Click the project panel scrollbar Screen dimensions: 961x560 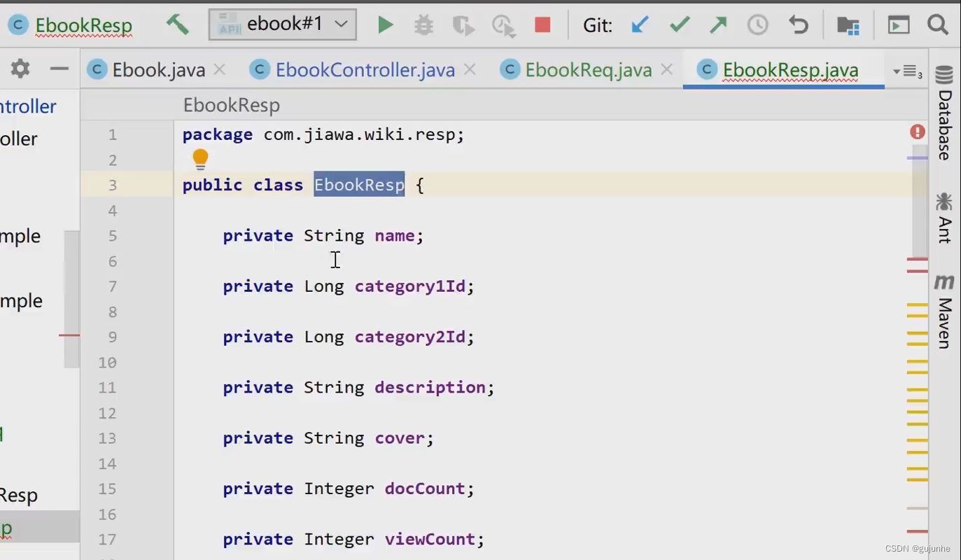pos(71,299)
